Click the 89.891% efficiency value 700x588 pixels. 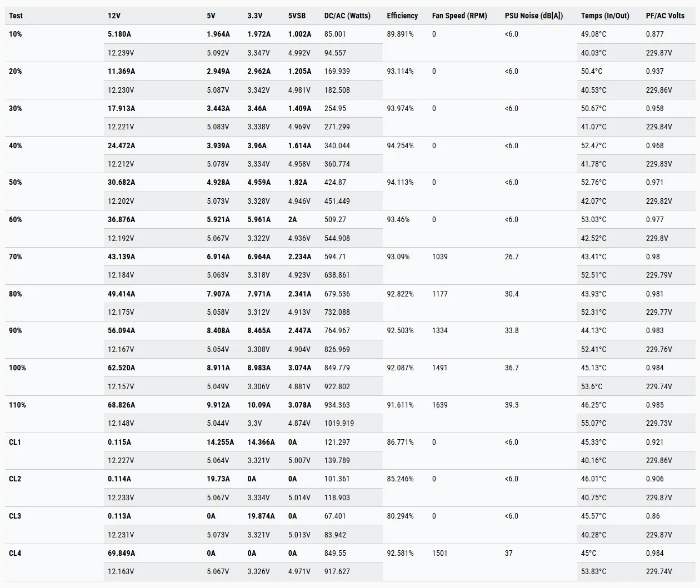[x=400, y=34]
